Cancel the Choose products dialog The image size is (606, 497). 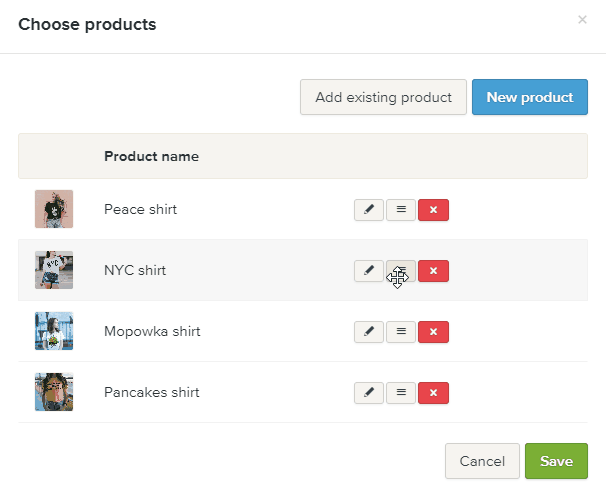coord(482,462)
